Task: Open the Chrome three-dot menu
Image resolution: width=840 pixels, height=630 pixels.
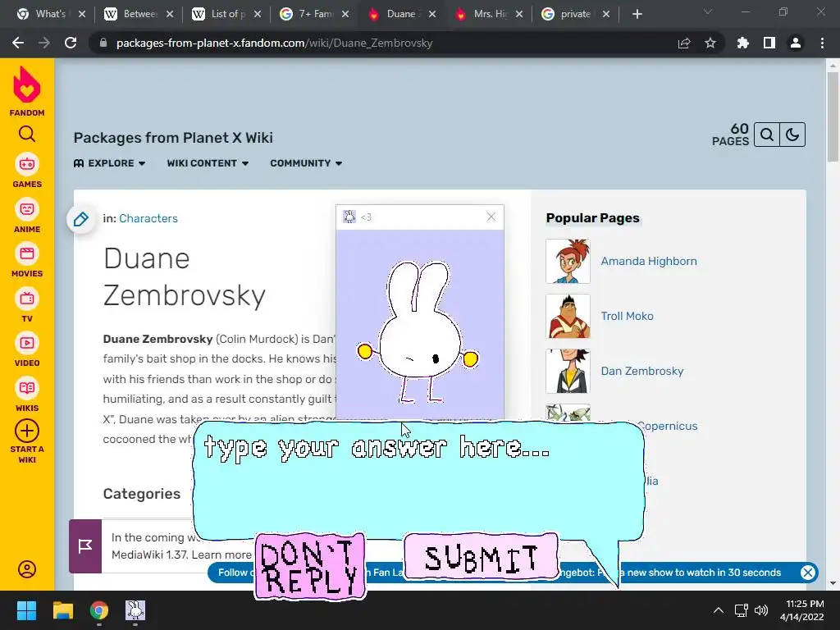Action: click(822, 43)
